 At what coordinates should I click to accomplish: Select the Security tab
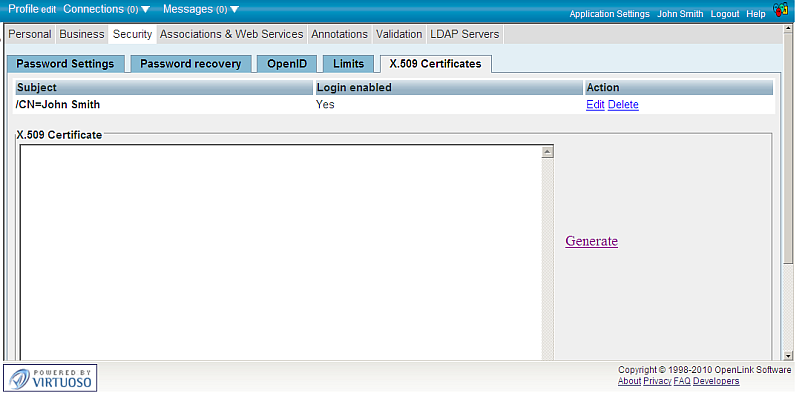tap(133, 34)
